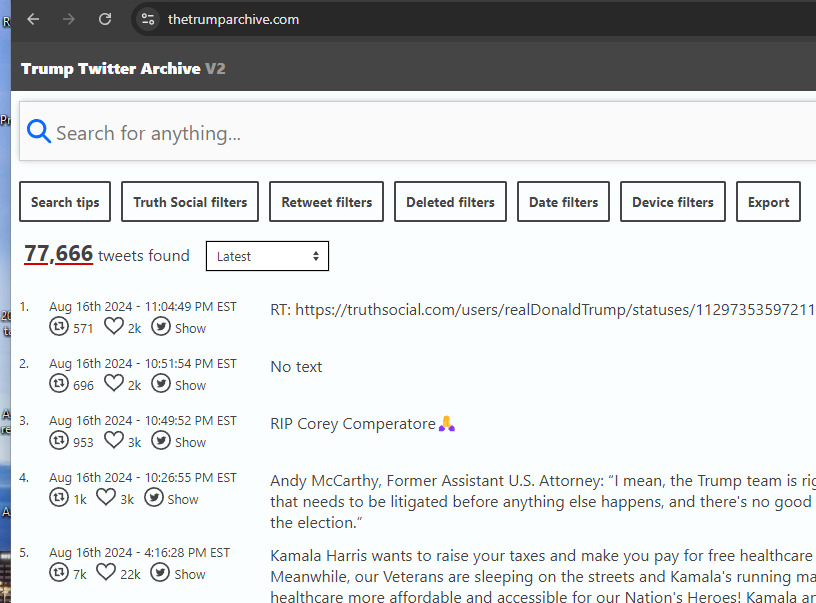Viewport: 816px width, 603px height.
Task: Go back with the browser back arrow
Action: coord(33,19)
